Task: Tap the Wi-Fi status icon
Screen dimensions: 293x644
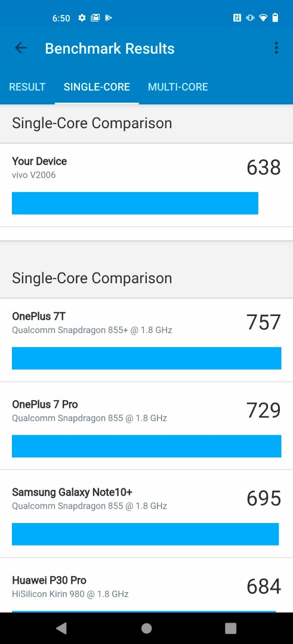Action: coord(263,18)
